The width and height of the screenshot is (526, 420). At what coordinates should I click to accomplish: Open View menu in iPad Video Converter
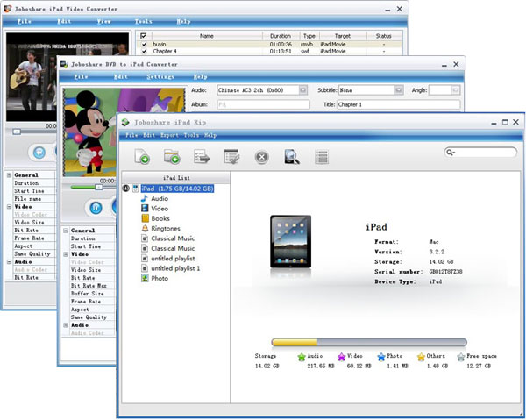coord(103,21)
